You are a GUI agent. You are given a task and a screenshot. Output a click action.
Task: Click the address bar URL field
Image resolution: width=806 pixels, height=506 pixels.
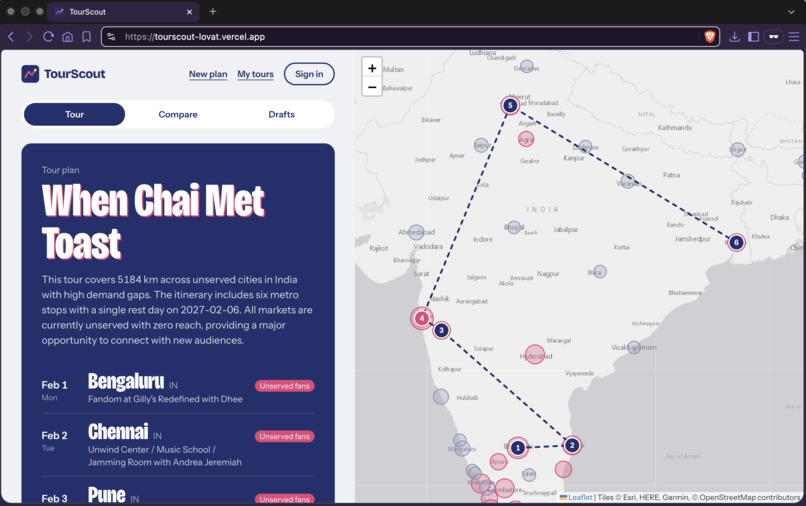pos(410,37)
